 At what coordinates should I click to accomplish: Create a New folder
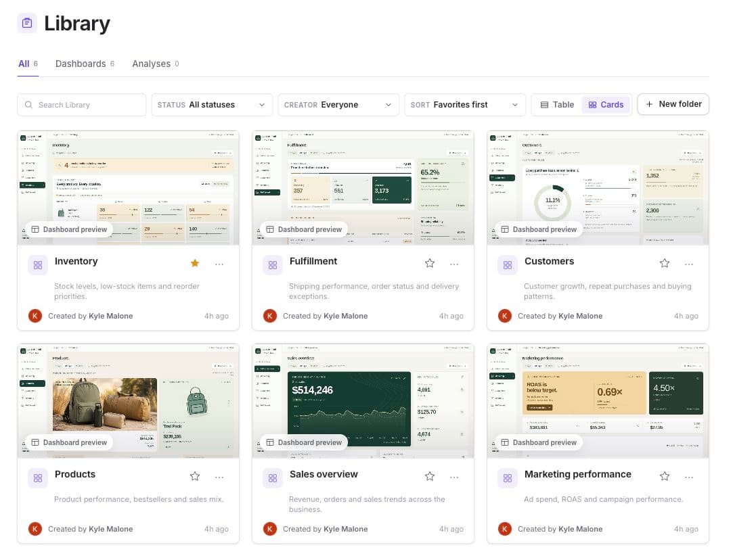pos(673,104)
